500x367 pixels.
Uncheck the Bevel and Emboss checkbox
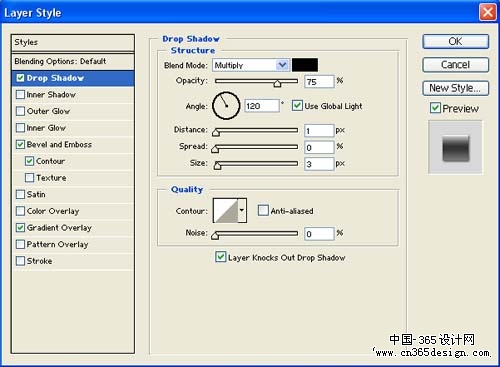coord(20,144)
